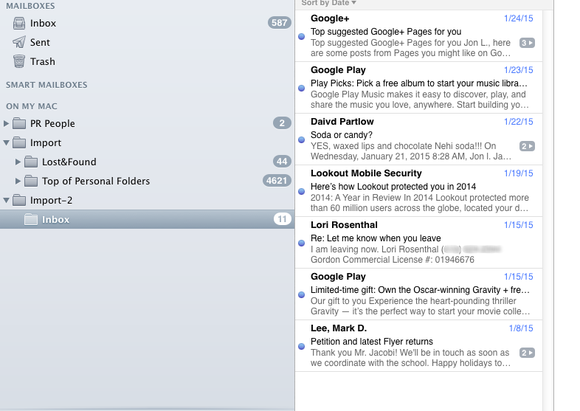
Task: Open the Inbox mailbox tray icon
Action: pos(19,23)
